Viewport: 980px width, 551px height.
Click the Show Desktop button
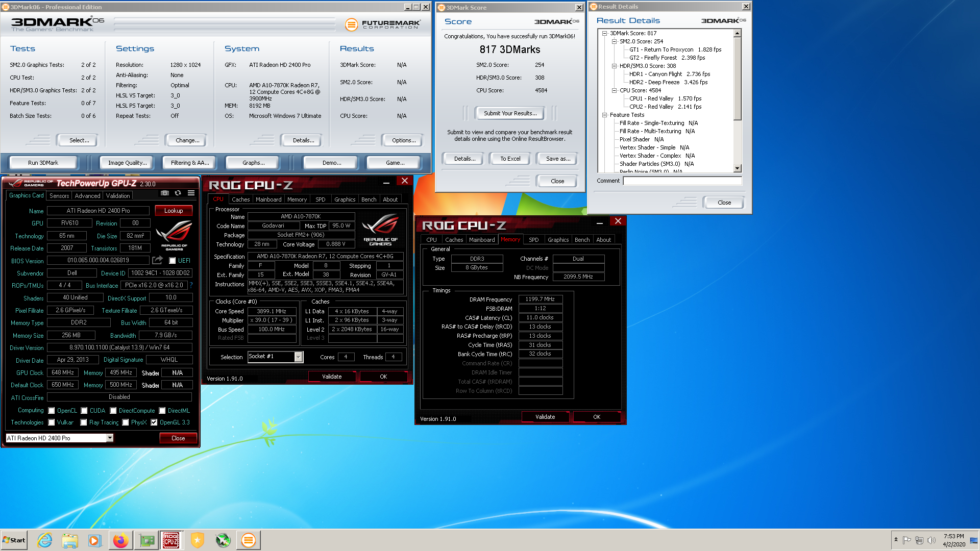coord(974,540)
